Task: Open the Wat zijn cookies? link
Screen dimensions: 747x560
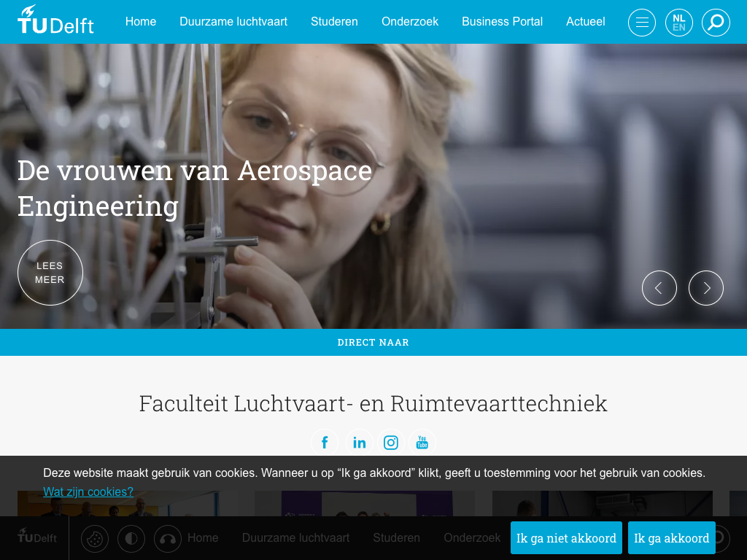Action: [88, 492]
